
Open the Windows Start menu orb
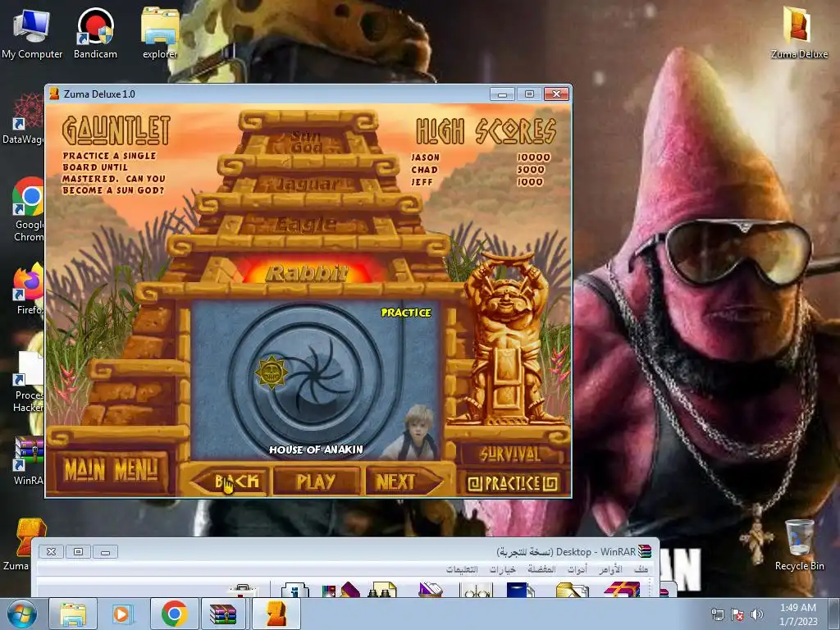(21, 614)
